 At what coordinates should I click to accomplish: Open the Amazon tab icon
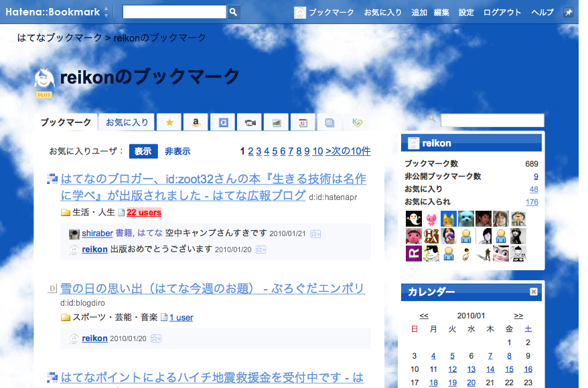coord(196,122)
